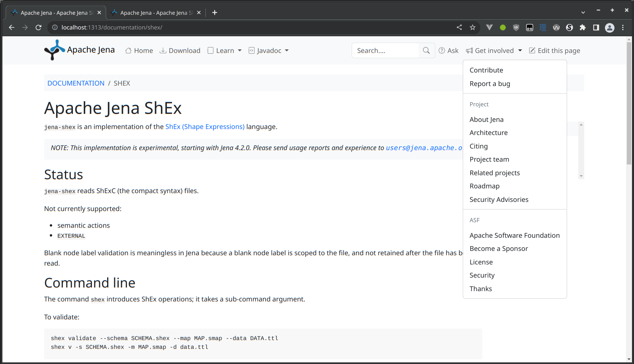Click the address bar URL
634x364 pixels.
coord(112,27)
